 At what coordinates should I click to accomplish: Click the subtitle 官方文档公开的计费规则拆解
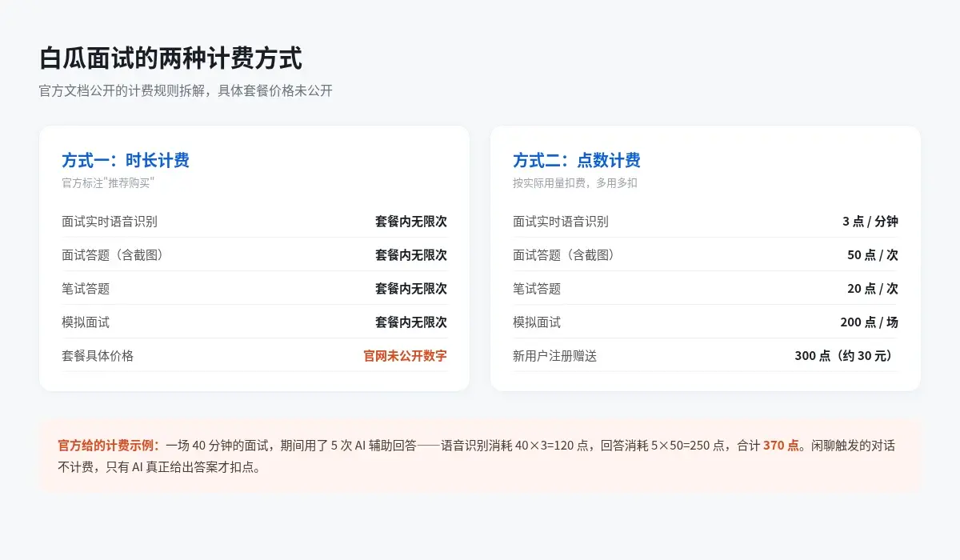click(121, 90)
